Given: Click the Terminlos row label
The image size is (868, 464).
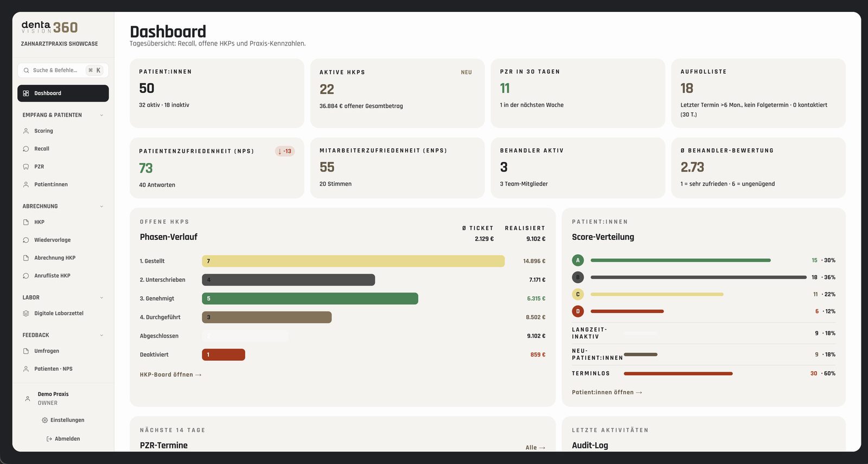Looking at the screenshot, I should (x=591, y=373).
